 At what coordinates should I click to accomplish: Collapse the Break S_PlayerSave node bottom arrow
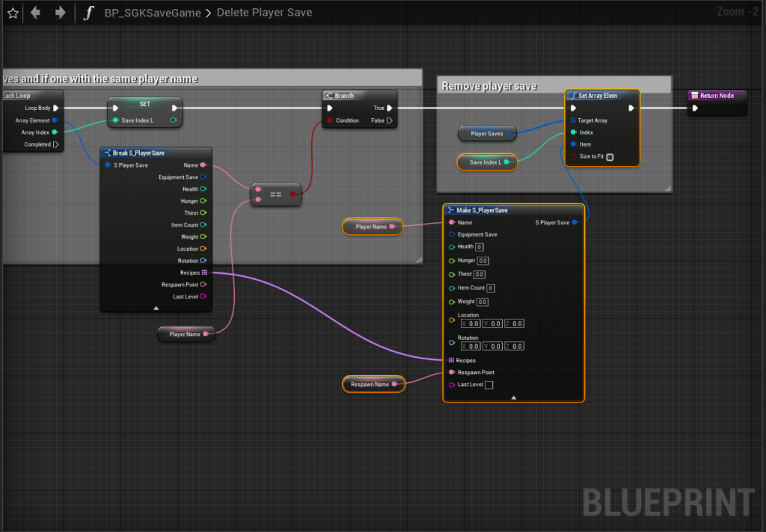[156, 308]
